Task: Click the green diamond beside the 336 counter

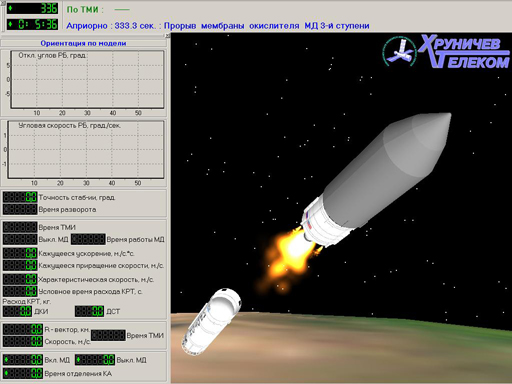Action: 10,8
